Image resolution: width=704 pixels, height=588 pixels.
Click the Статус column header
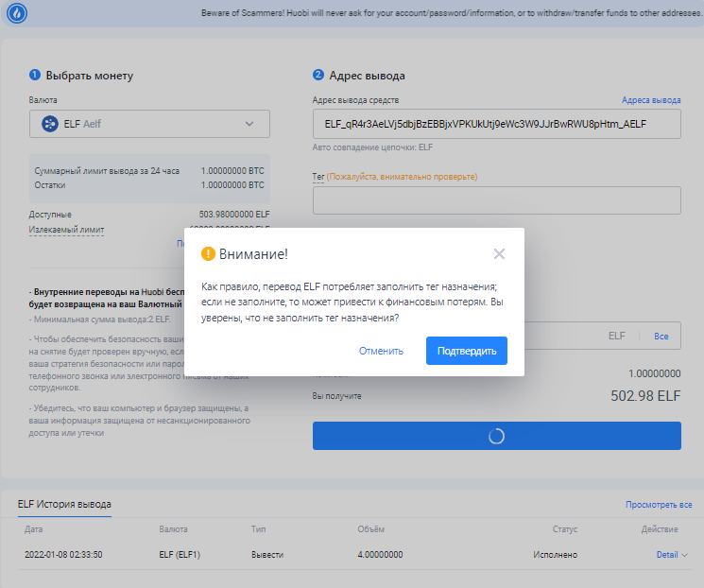565,529
